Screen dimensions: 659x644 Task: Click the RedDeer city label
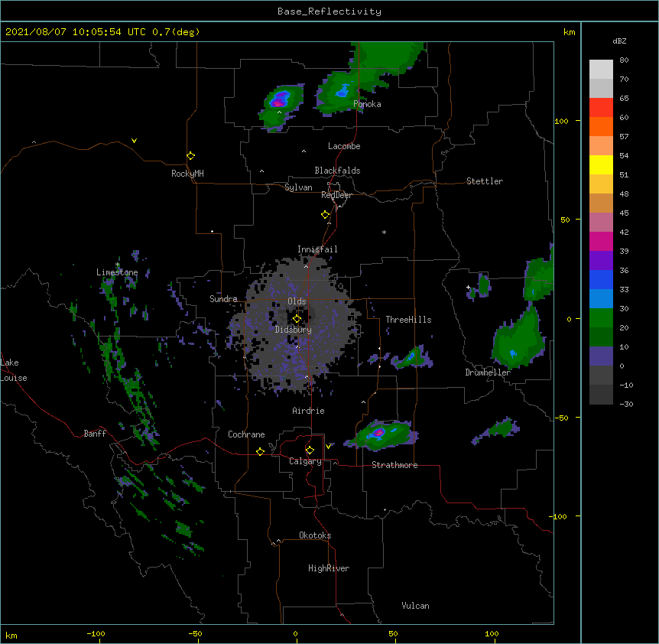[336, 195]
